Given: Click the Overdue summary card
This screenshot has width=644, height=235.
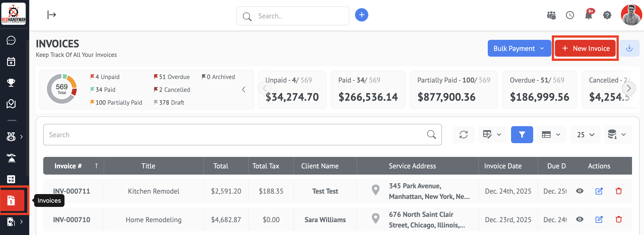Looking at the screenshot, I should (539, 89).
